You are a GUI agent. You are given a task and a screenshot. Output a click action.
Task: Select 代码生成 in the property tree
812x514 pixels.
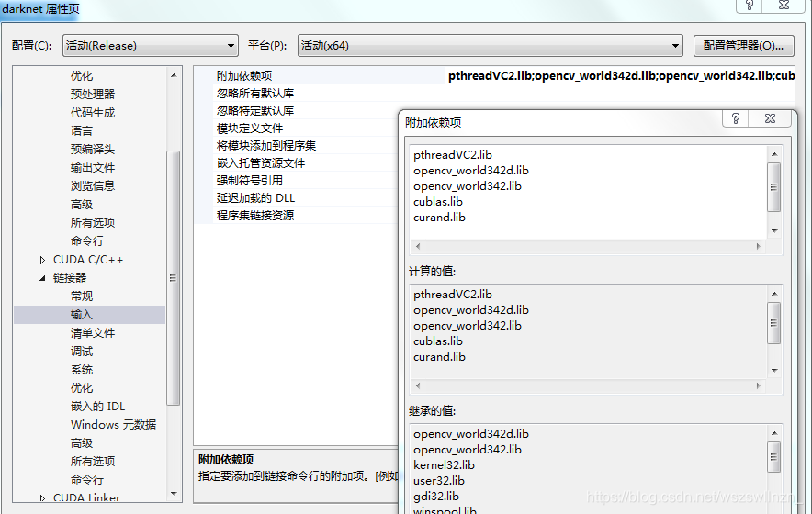click(93, 112)
